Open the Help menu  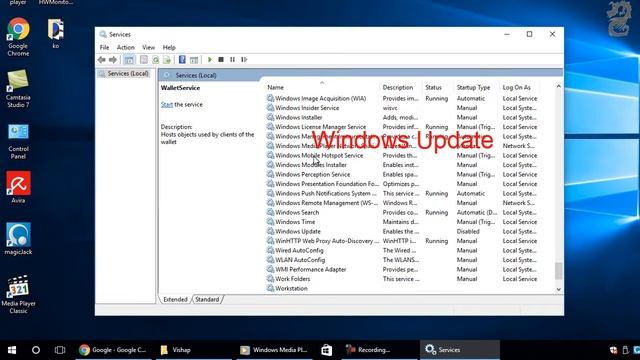[169, 47]
